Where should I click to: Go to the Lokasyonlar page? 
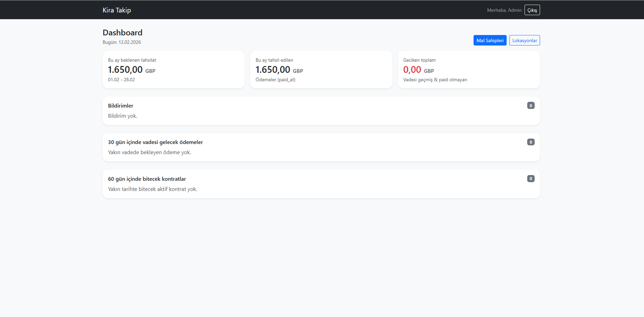tap(524, 40)
